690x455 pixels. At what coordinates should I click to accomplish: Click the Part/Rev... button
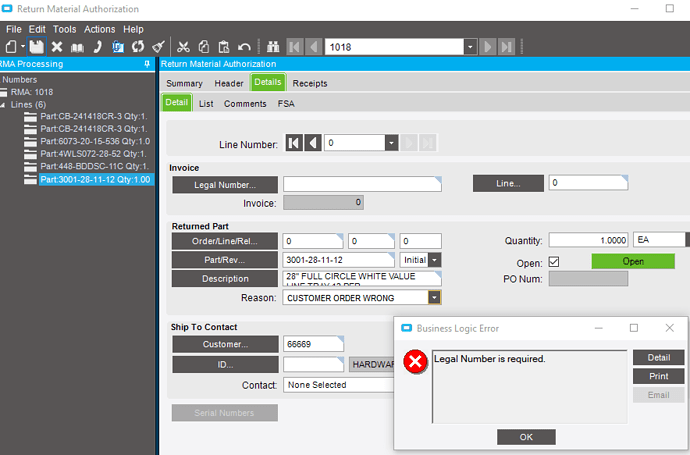224,260
